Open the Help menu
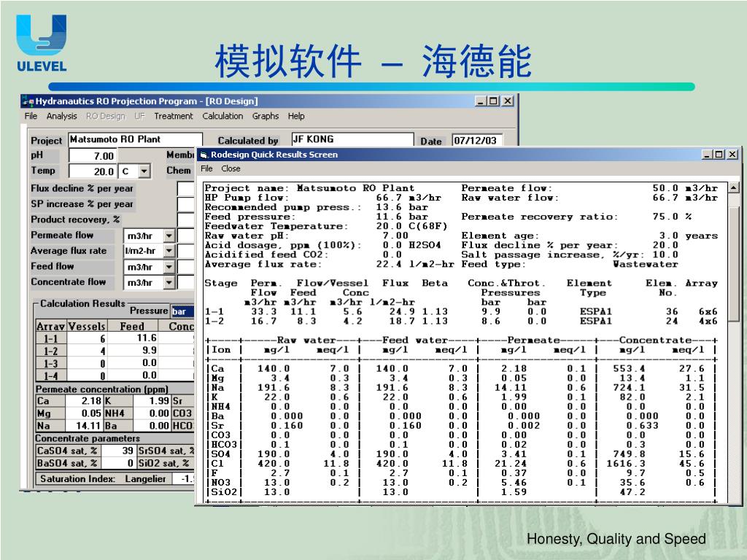This screenshot has width=747, height=560. [296, 116]
